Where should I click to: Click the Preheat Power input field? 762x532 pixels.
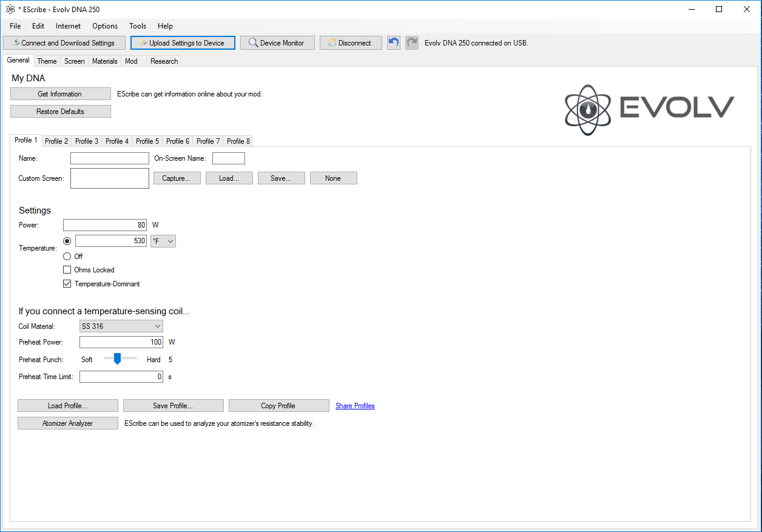point(121,342)
